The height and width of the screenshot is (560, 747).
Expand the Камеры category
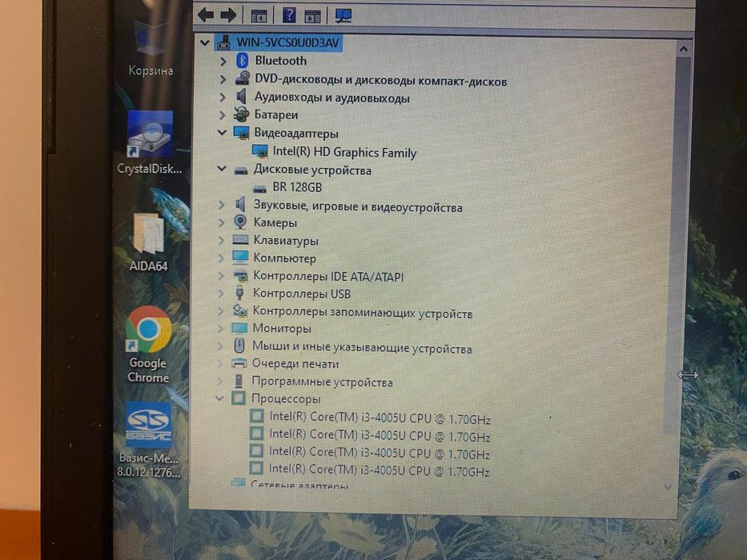(221, 222)
